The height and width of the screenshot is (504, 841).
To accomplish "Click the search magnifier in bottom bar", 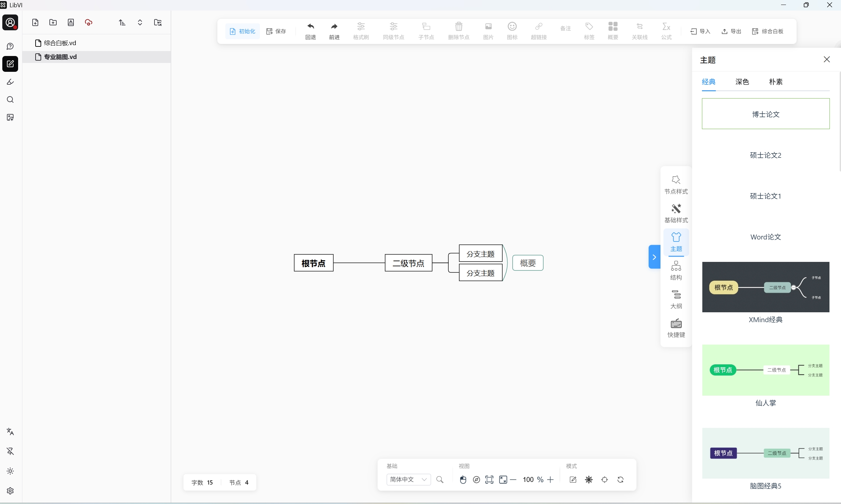I will coord(440,480).
